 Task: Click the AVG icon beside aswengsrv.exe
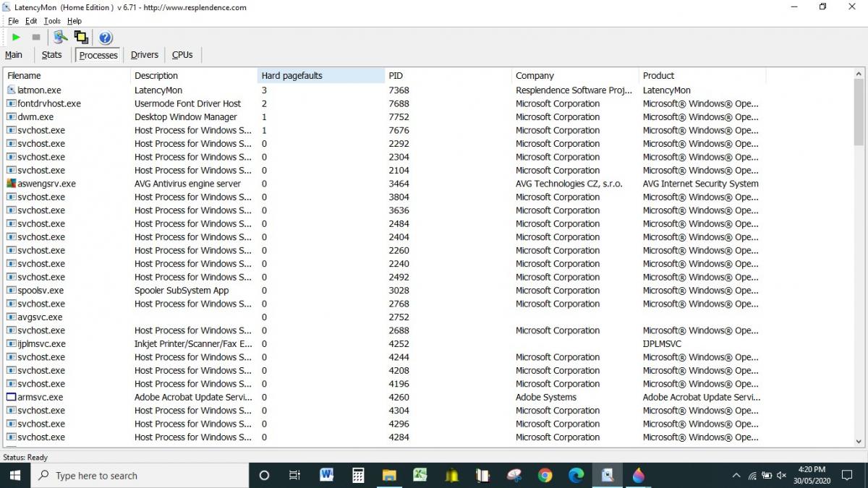[11, 184]
